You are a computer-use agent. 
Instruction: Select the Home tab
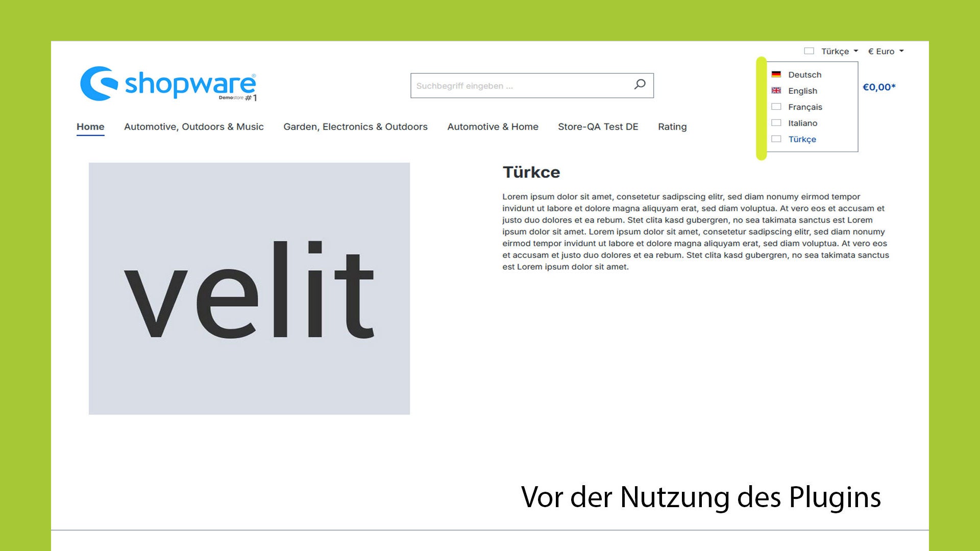click(x=90, y=127)
